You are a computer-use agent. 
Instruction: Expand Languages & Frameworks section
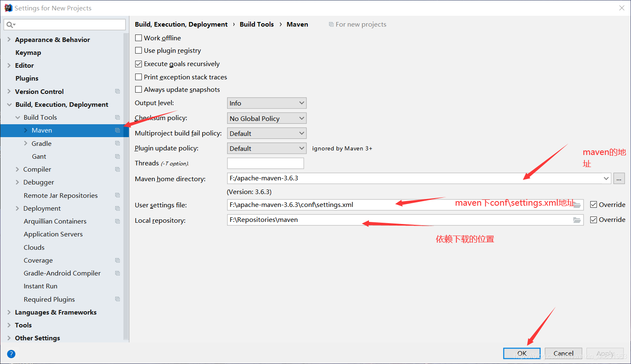click(9, 312)
